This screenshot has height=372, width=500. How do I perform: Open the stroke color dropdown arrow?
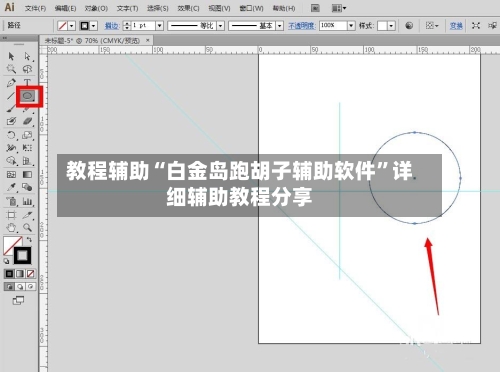point(94,26)
